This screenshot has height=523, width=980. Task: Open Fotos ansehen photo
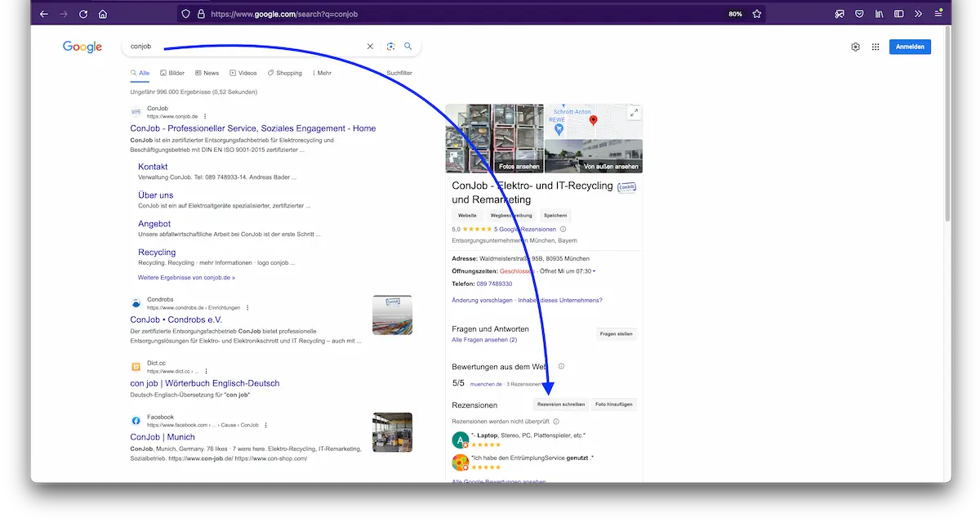(494, 139)
